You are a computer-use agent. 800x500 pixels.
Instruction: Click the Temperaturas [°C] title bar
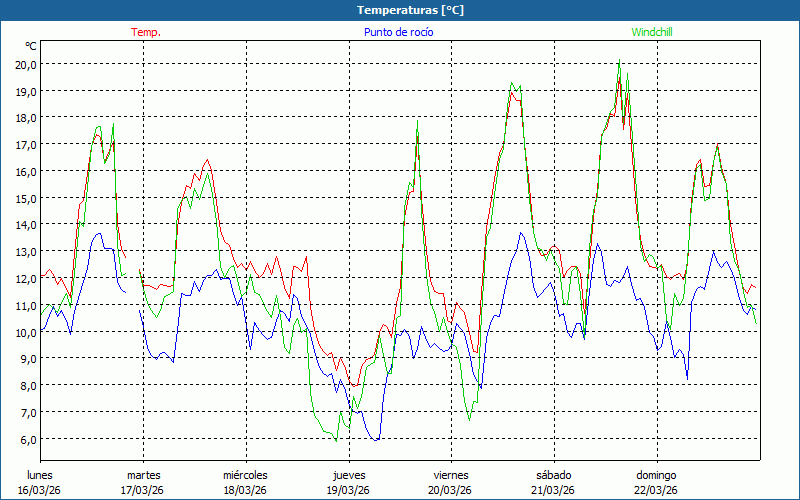click(x=400, y=10)
